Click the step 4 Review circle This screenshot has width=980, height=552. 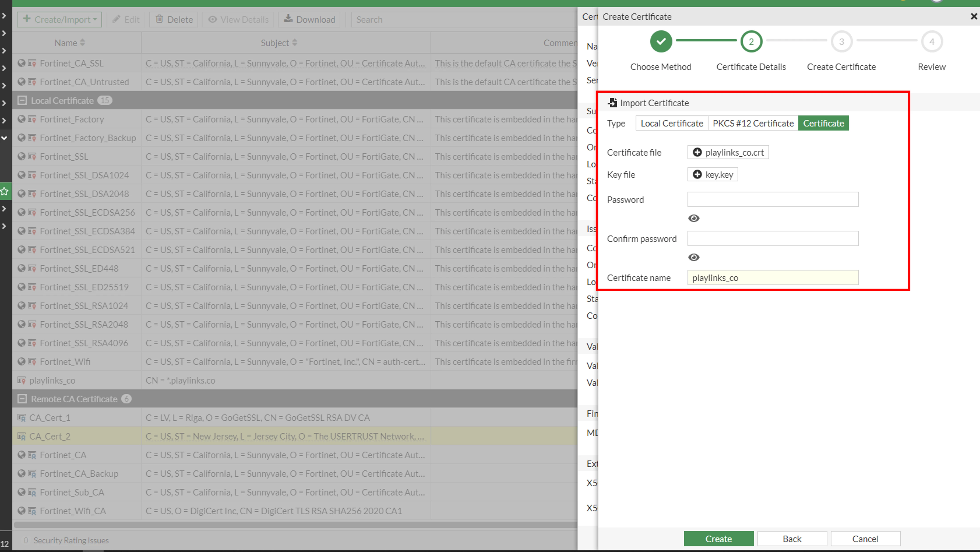coord(932,41)
